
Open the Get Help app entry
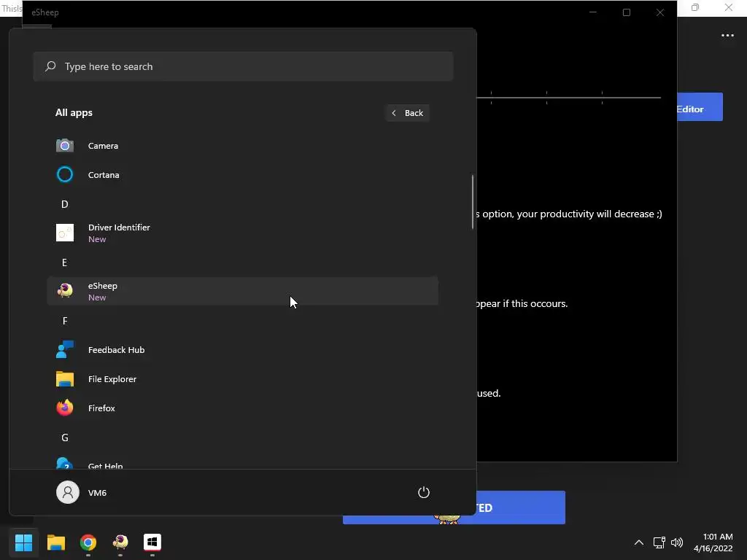[242, 463]
